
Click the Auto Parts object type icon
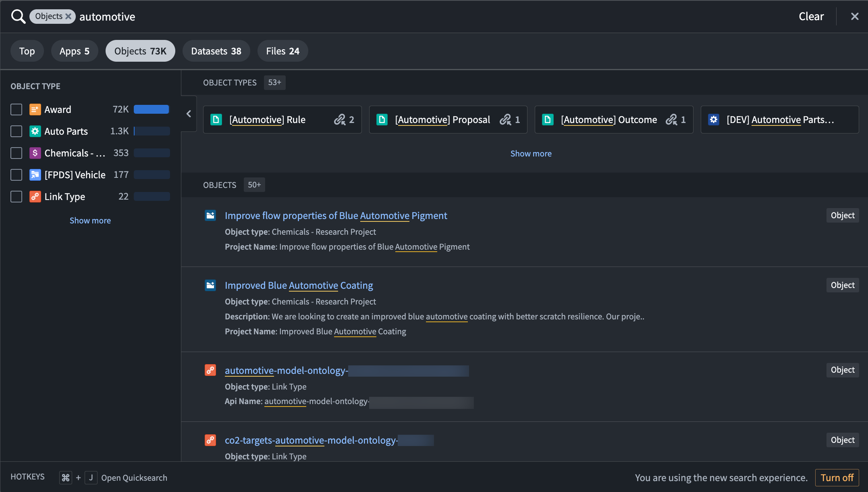tap(35, 131)
